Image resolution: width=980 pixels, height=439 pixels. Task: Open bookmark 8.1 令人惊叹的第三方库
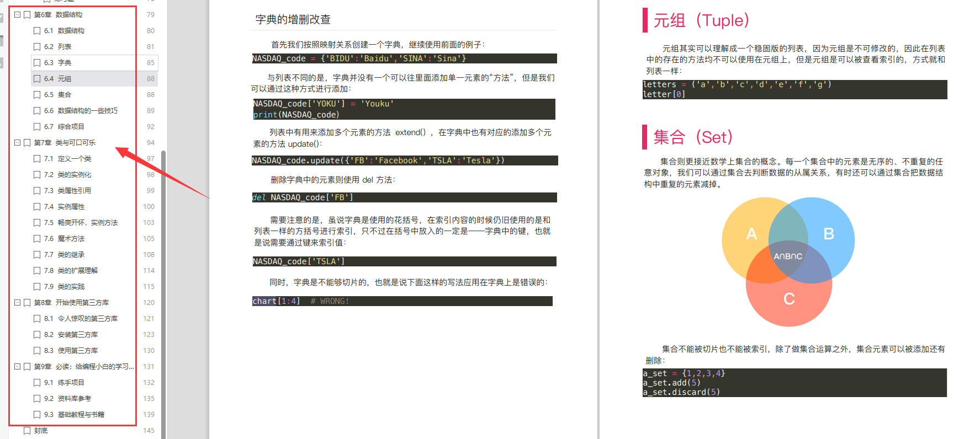(81, 319)
